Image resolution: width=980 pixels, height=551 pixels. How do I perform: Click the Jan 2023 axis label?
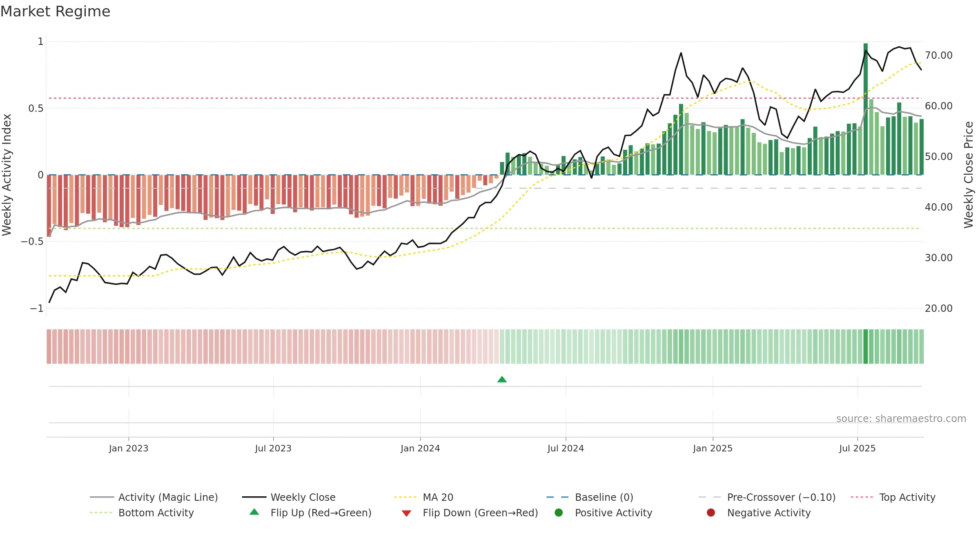[x=129, y=449]
